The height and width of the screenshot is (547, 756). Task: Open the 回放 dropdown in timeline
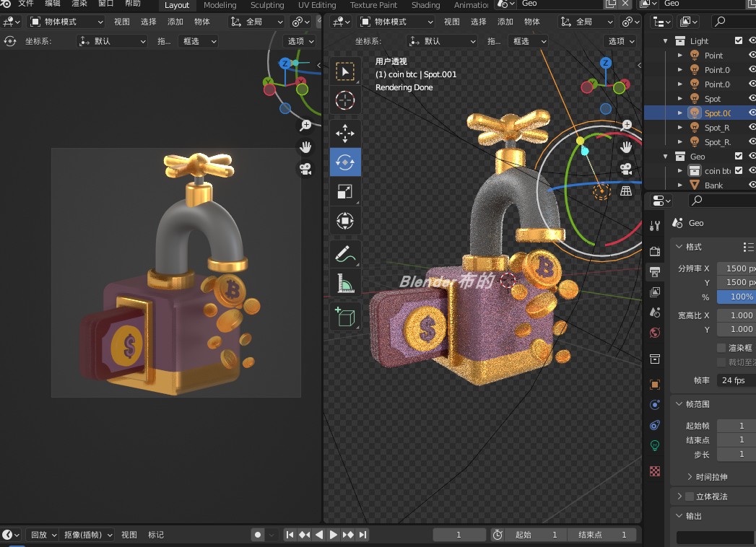(43, 535)
